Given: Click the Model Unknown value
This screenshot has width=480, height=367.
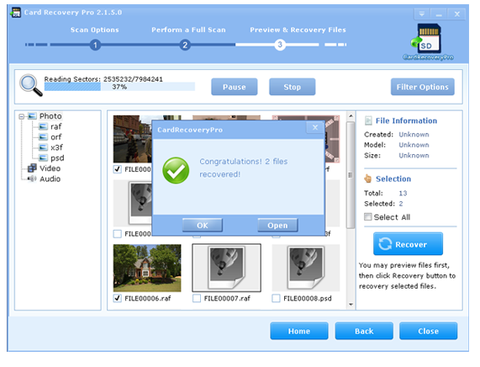Looking at the screenshot, I should coord(414,145).
